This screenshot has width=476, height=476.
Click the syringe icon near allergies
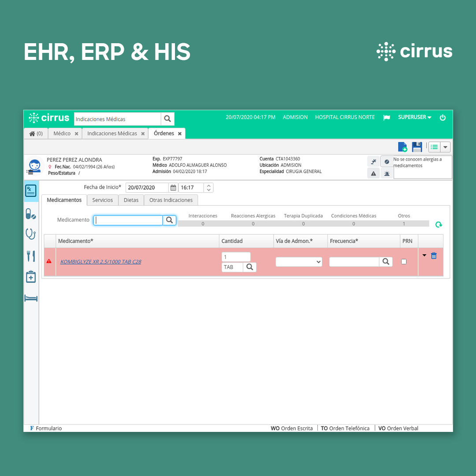[x=373, y=161]
